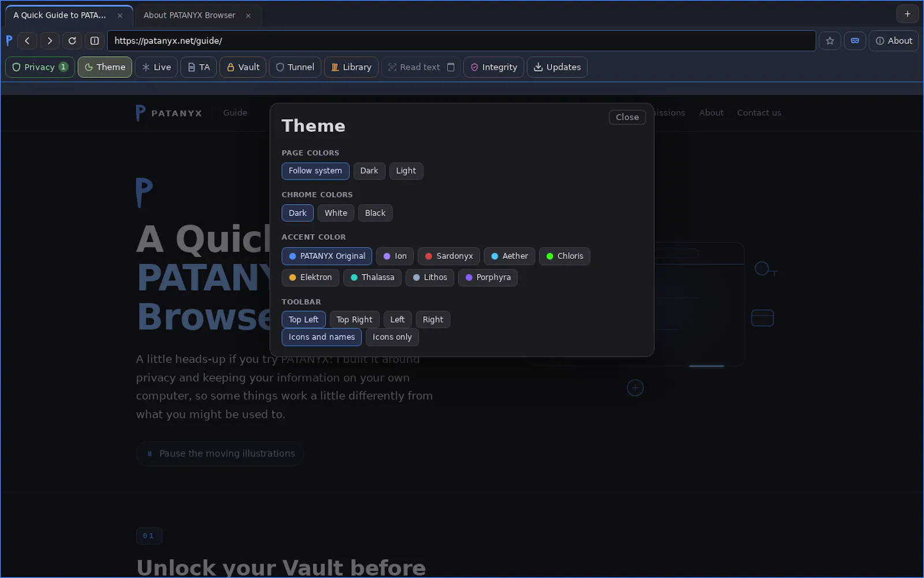Select Light page colors

pos(406,171)
